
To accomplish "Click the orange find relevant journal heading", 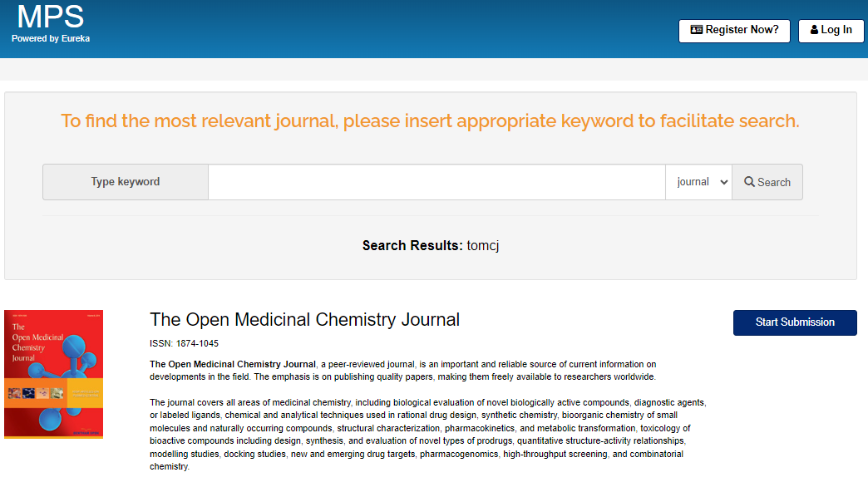I will pyautogui.click(x=430, y=121).
